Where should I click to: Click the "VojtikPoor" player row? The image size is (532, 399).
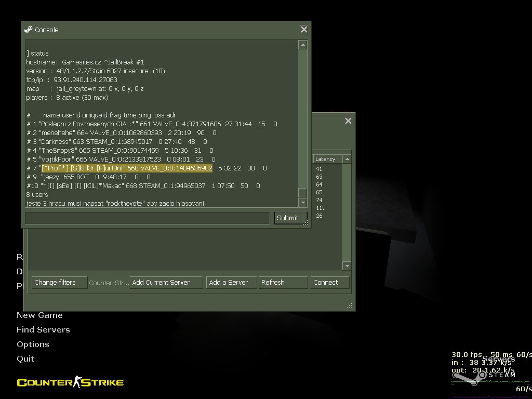[121, 159]
